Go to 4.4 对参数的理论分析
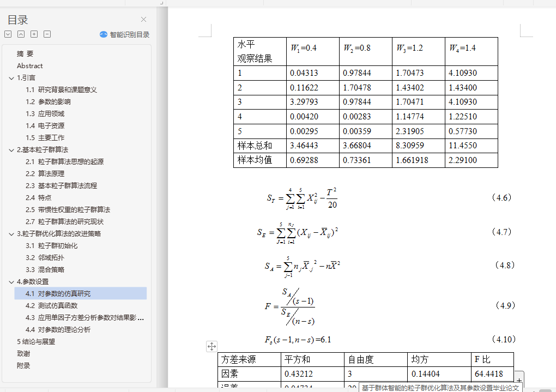 (x=58, y=330)
